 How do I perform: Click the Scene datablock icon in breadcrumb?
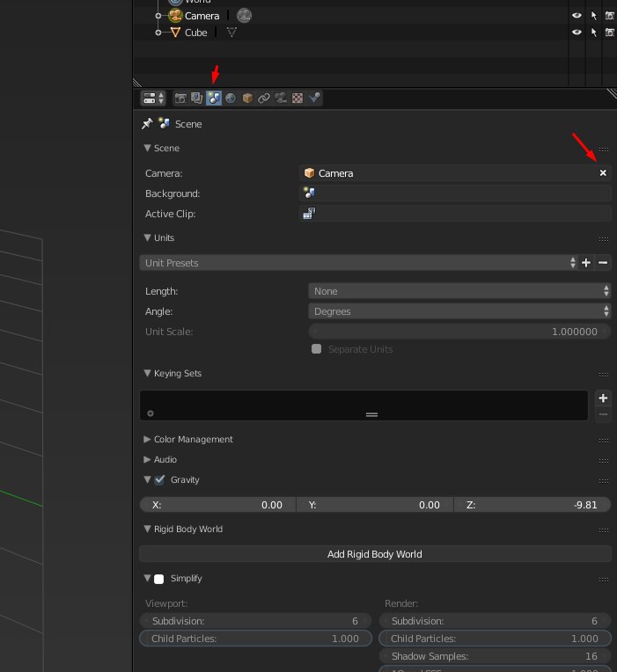point(164,123)
